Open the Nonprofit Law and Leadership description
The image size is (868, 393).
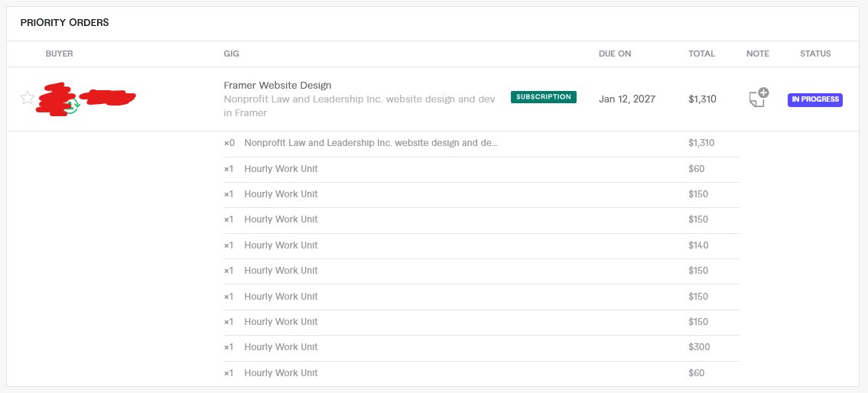coord(359,106)
